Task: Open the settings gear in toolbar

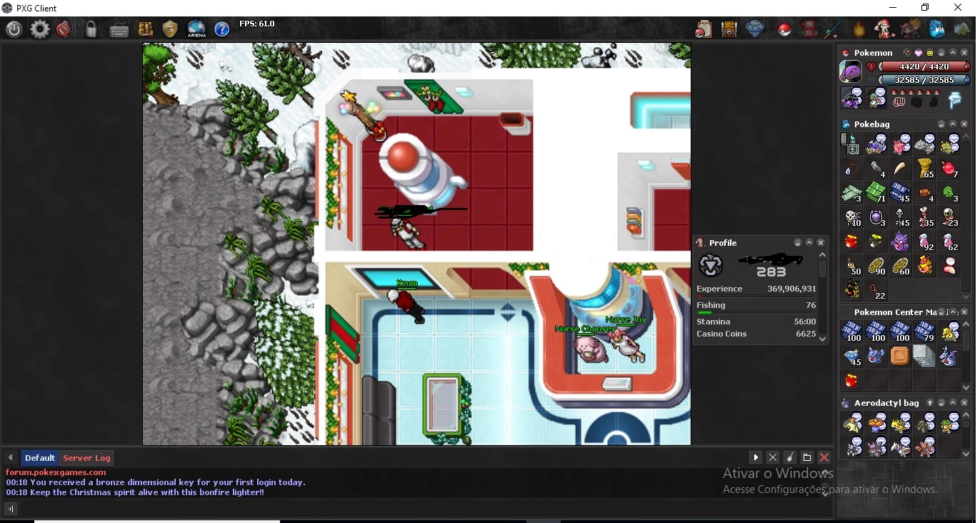Action: pos(40,29)
